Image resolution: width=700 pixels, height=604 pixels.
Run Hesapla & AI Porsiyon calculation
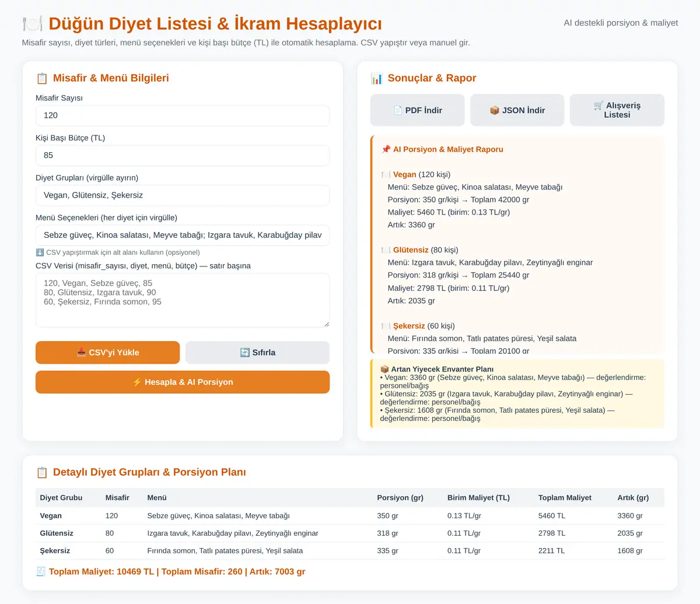point(183,382)
